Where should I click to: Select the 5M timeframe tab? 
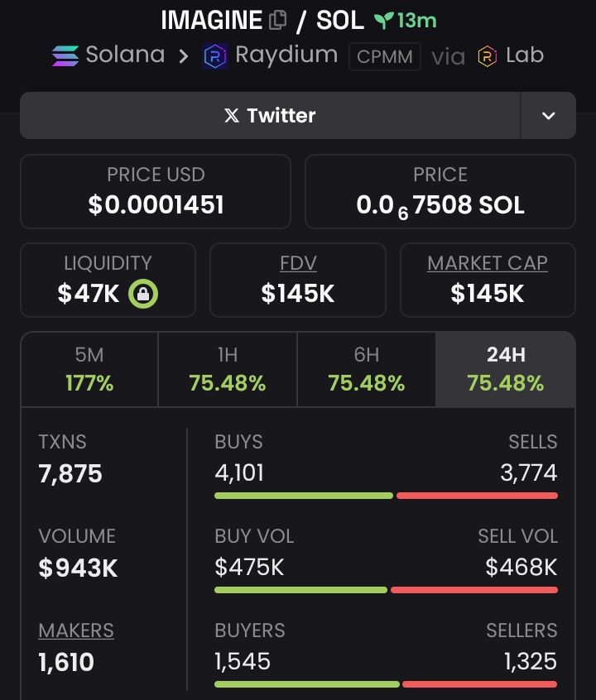click(89, 369)
